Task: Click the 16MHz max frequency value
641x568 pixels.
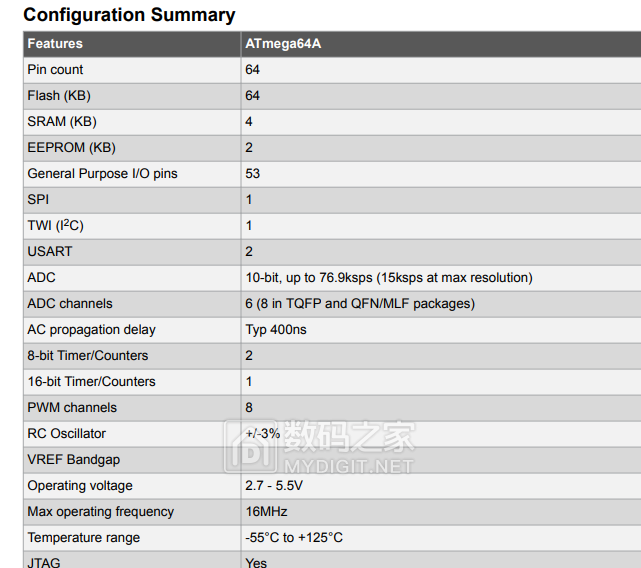Action: (265, 512)
